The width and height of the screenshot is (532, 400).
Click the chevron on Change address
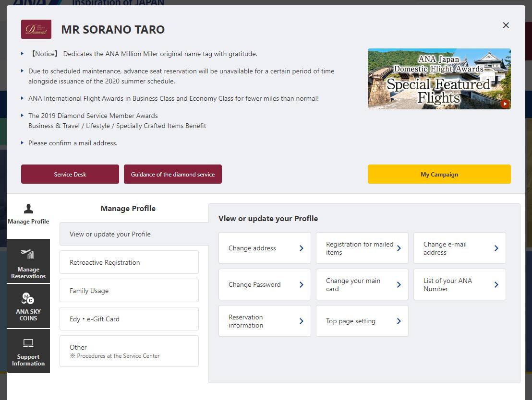(x=301, y=248)
